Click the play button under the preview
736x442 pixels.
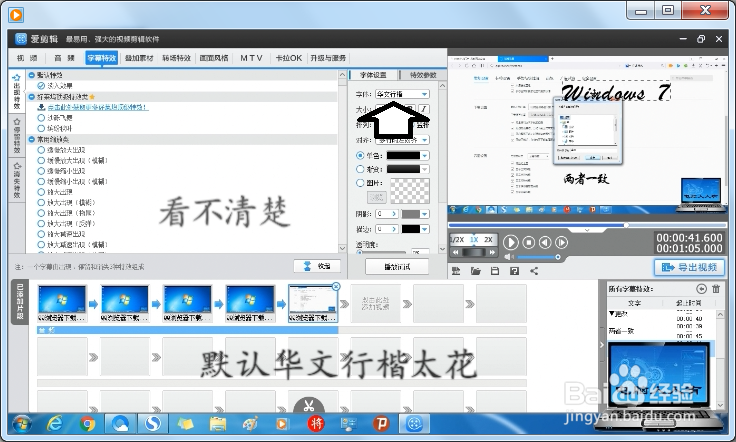pyautogui.click(x=511, y=242)
